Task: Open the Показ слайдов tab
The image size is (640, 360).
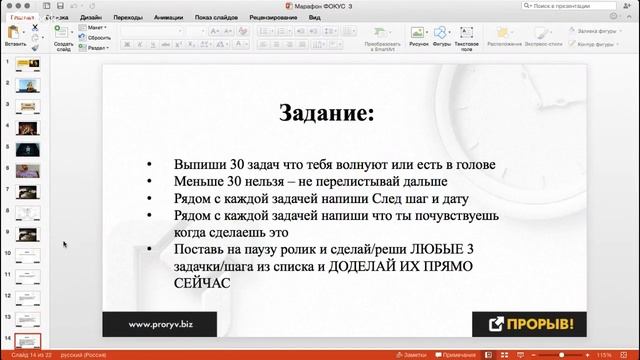Action: click(216, 18)
